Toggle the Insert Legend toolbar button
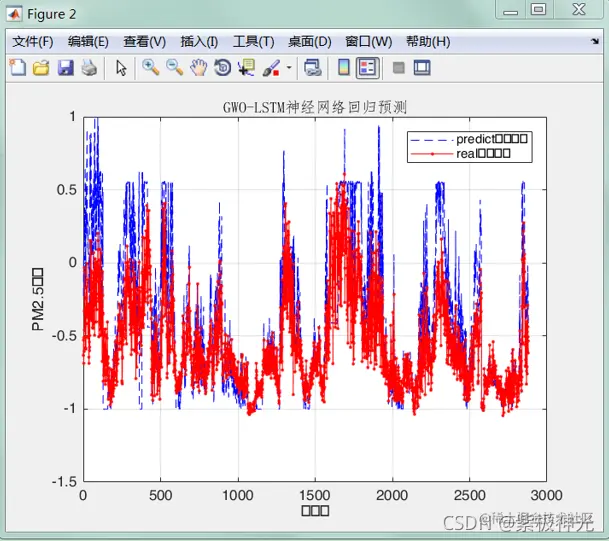609x541 pixels. 367,68
